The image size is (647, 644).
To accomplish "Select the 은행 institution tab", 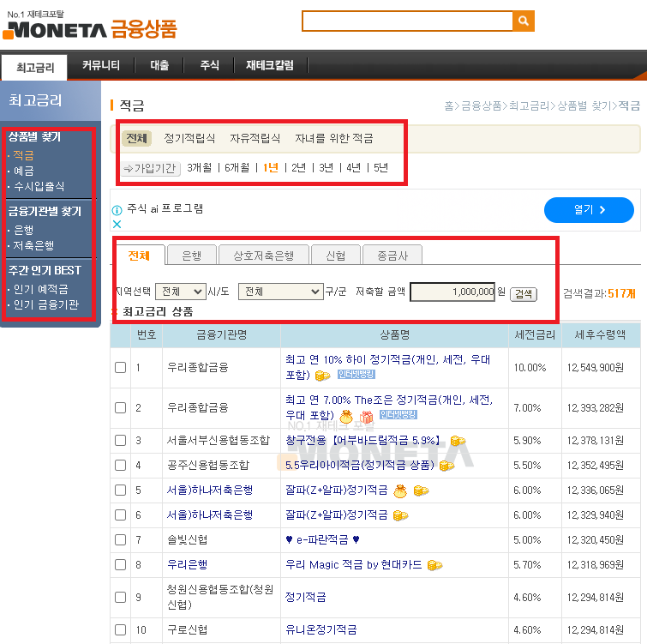I will 191,256.
